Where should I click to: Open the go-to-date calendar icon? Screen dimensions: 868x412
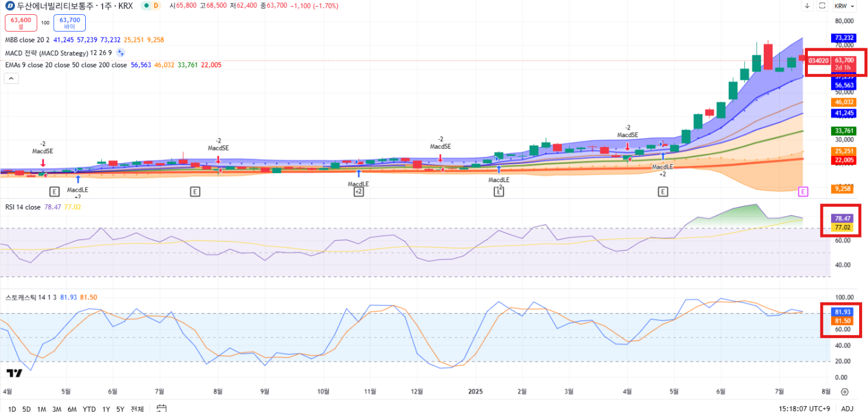coord(161,408)
